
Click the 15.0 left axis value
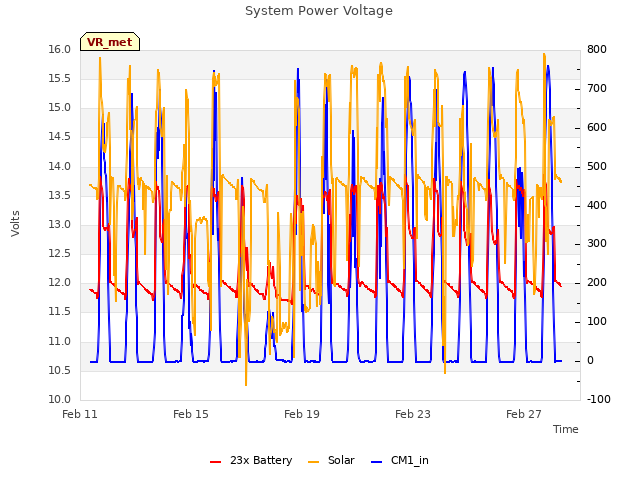[x=60, y=108]
